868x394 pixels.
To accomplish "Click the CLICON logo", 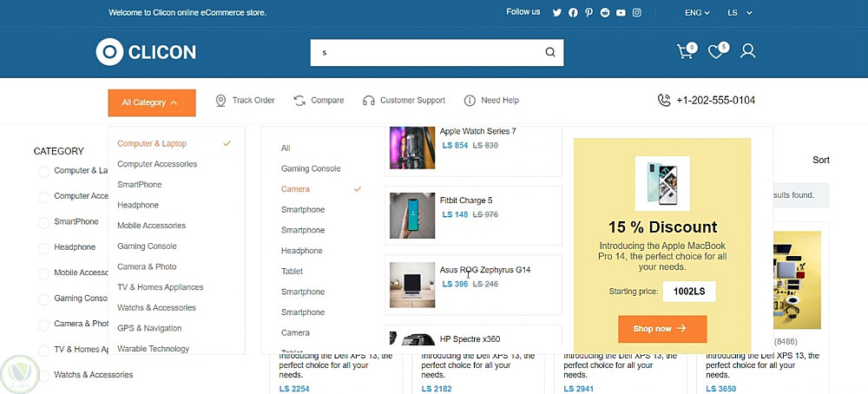I will point(146,52).
